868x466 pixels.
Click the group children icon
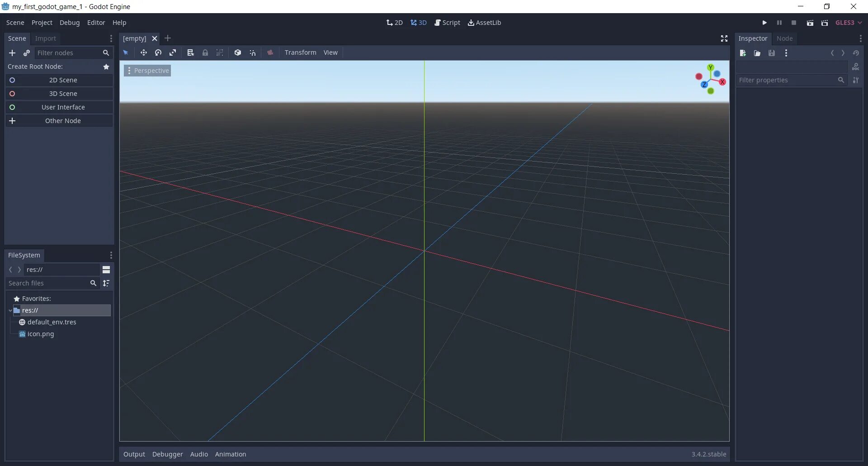pos(220,52)
